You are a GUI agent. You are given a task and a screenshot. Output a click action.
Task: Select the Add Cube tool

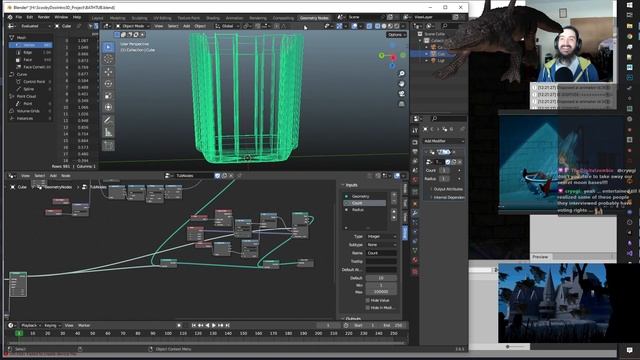tap(108, 145)
